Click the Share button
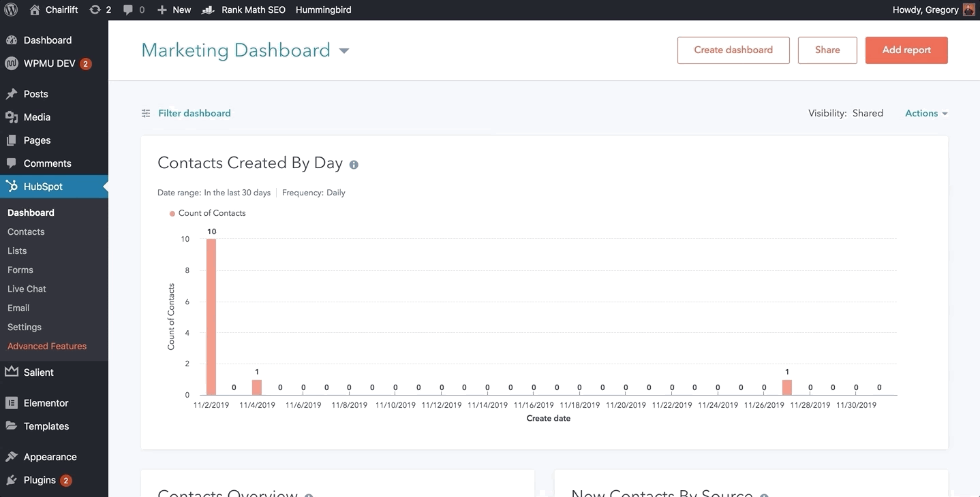The image size is (980, 497). pos(827,50)
